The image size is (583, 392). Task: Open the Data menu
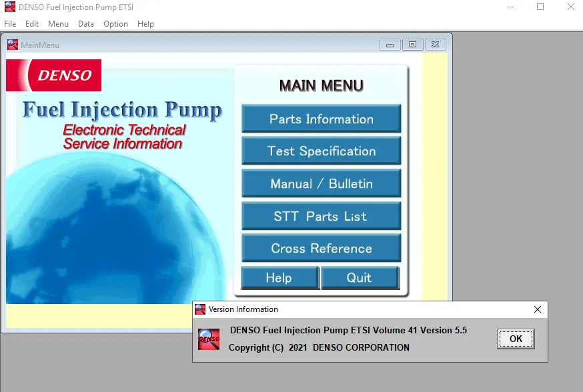click(x=86, y=24)
